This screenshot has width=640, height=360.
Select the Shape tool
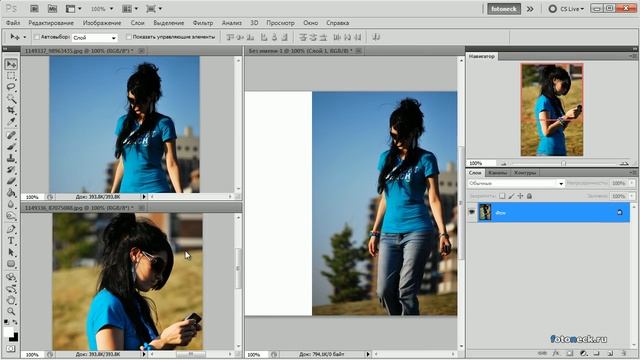(11, 264)
